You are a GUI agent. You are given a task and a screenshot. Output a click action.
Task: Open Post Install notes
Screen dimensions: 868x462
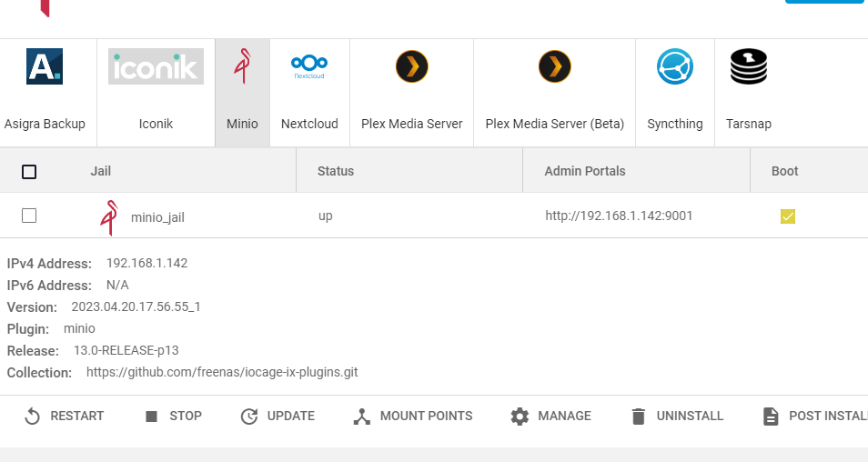(x=815, y=417)
